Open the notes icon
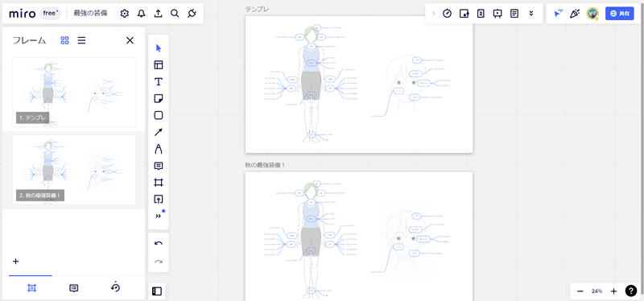Viewport: 644px width, 301px height. (x=514, y=14)
